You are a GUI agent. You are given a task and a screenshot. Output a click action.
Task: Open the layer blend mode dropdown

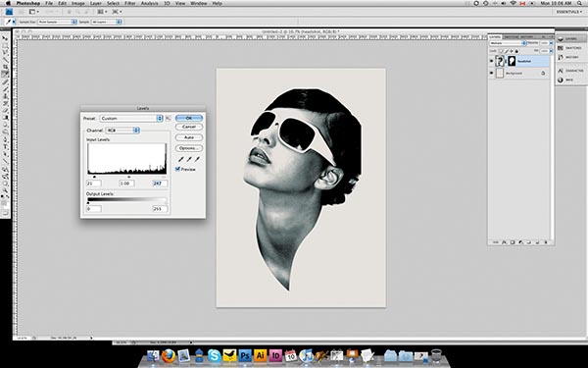(x=508, y=43)
